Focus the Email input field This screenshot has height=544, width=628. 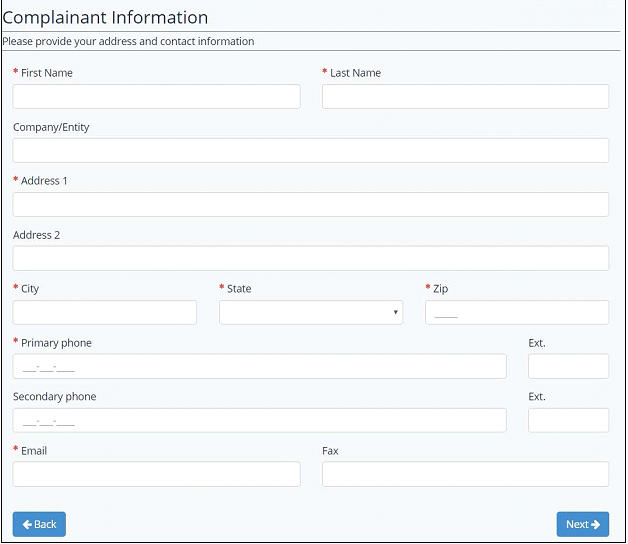(156, 475)
